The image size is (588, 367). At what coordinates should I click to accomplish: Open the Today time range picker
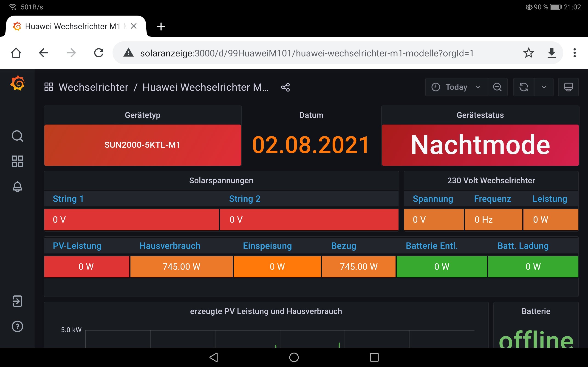coord(456,87)
